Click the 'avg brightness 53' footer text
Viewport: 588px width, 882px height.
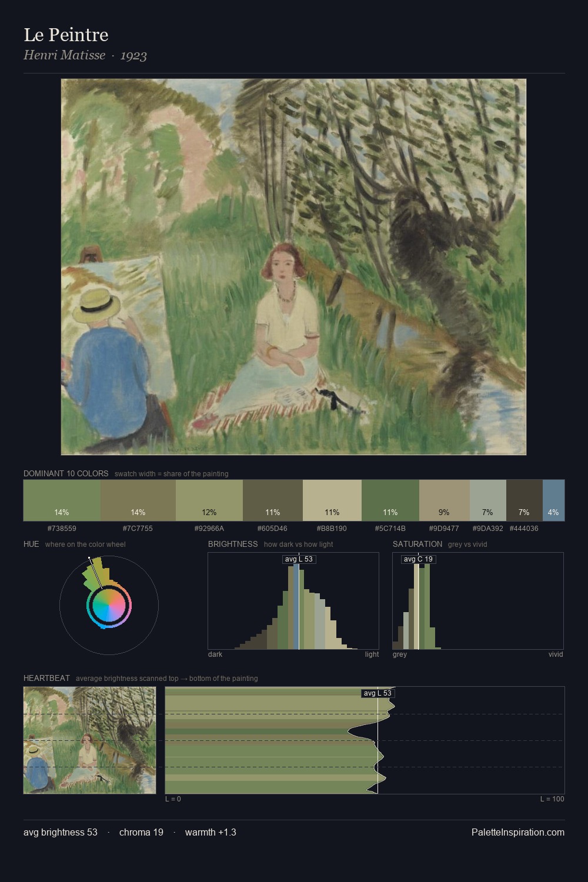[x=61, y=832]
